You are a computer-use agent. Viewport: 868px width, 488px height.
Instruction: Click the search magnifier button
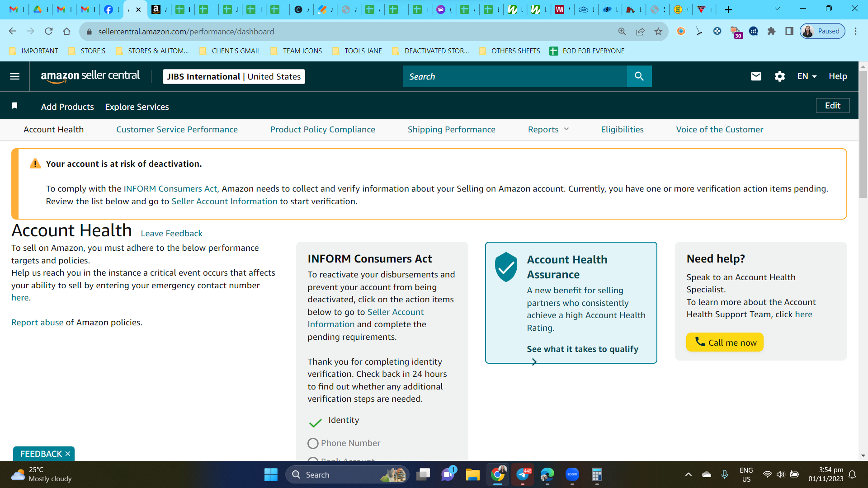click(x=639, y=76)
